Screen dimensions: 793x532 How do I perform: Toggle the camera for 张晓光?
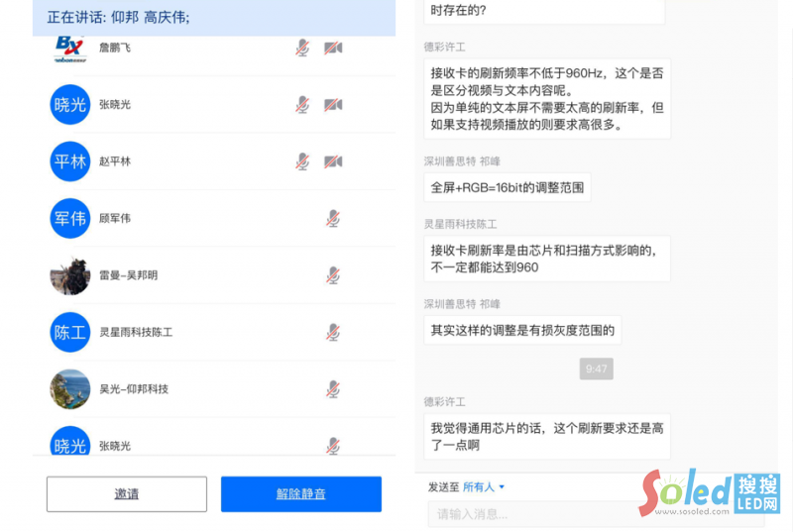[x=333, y=105]
